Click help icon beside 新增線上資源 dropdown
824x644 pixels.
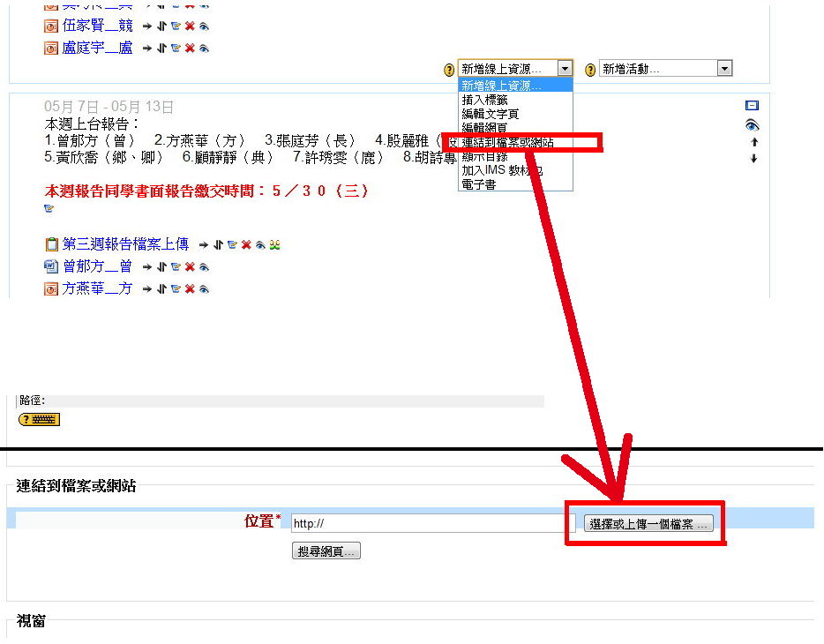point(449,70)
